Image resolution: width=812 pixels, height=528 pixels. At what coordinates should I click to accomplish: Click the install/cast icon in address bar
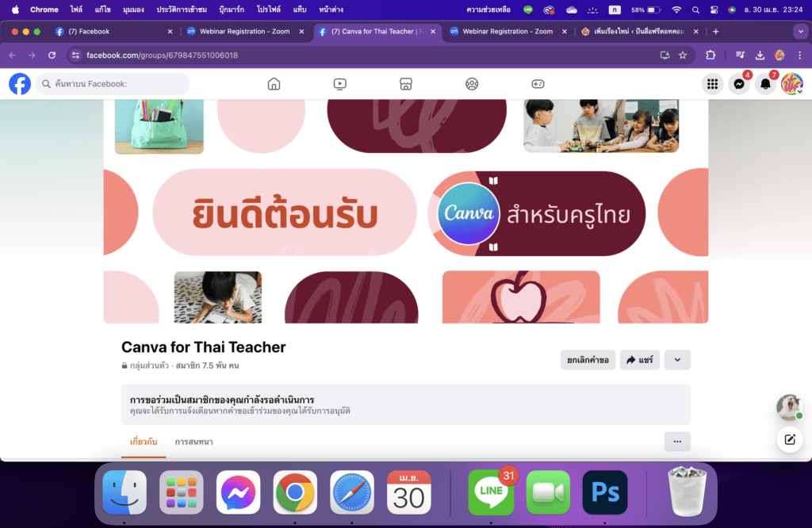(x=665, y=55)
